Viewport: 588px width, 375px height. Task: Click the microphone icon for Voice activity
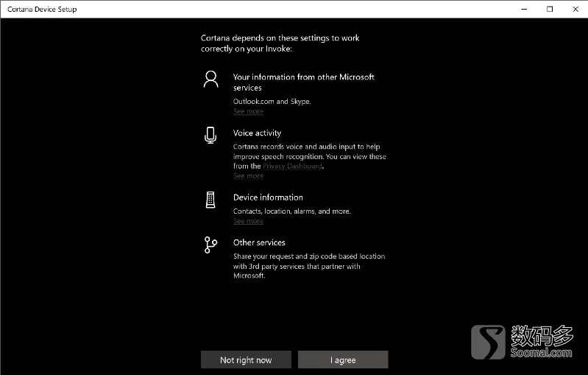[210, 135]
